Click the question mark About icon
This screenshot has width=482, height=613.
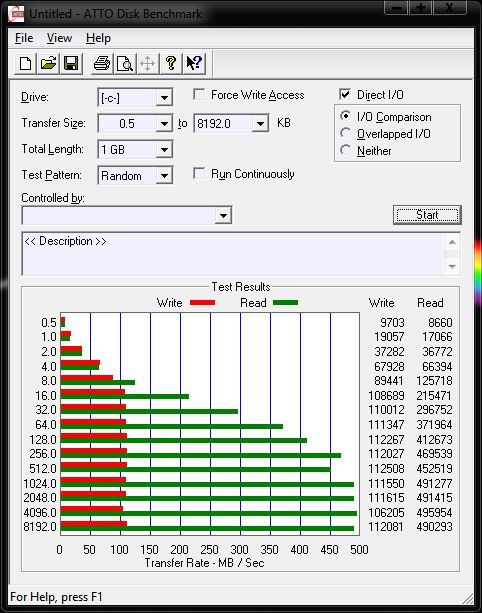(x=170, y=63)
